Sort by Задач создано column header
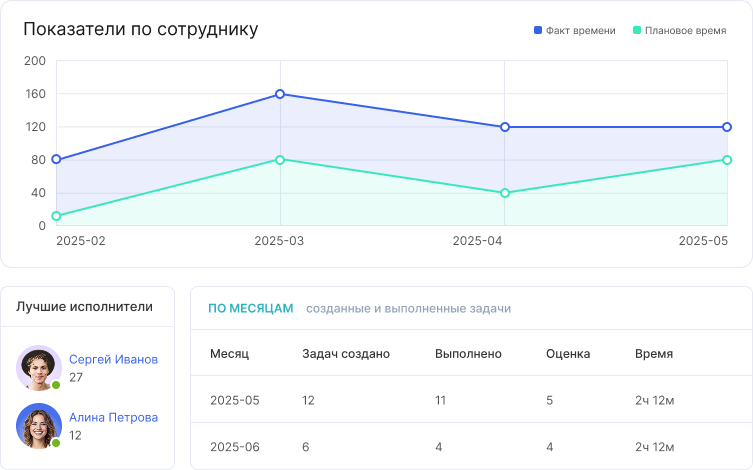This screenshot has width=753, height=470. [346, 354]
